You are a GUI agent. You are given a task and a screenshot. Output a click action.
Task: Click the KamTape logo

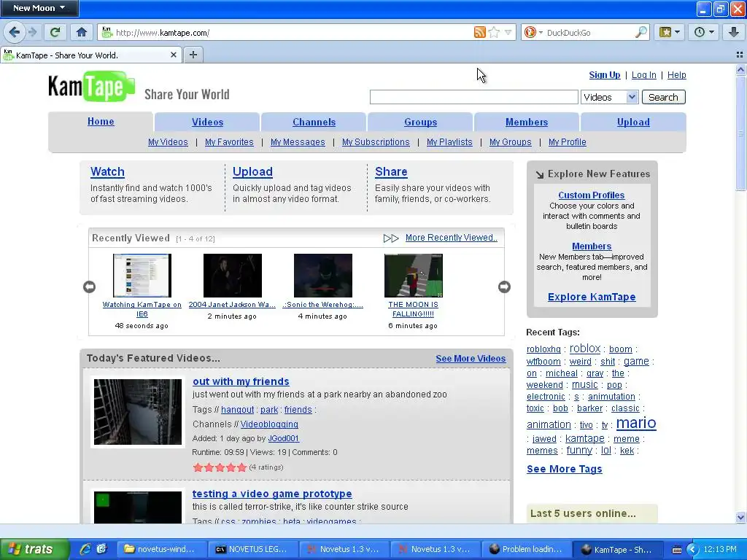[x=91, y=87]
